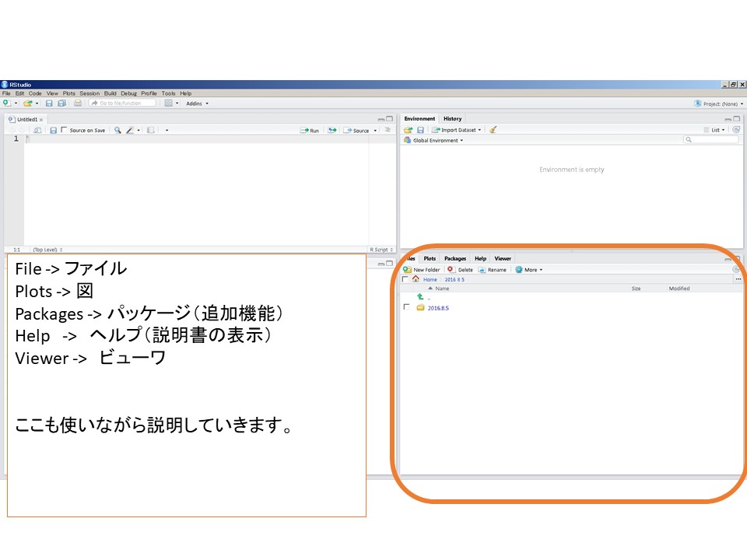
Task: Re-run previous code region icon beside Run
Action: coord(332,131)
